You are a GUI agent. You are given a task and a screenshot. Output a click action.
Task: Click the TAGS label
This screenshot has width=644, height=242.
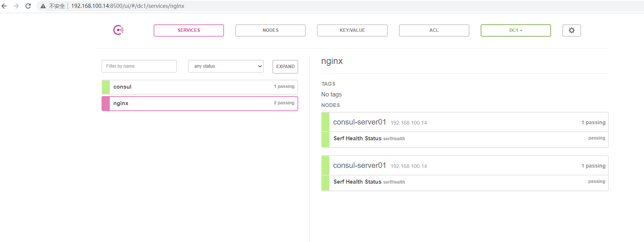[328, 84]
